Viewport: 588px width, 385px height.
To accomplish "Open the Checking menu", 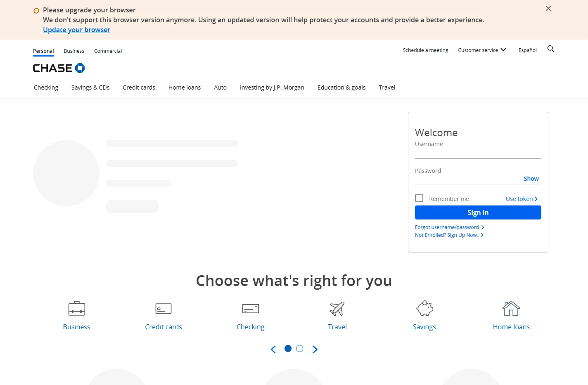I will click(x=46, y=87).
